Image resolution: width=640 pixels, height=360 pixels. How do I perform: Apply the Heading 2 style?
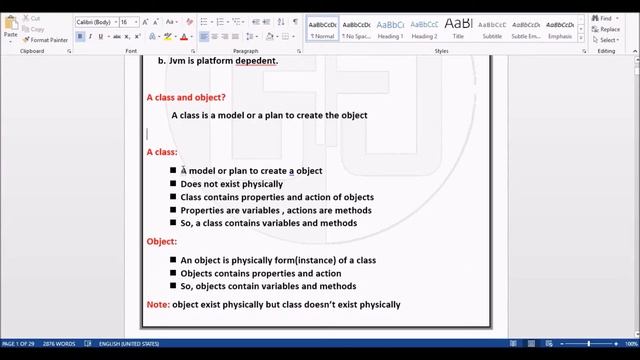pyautogui.click(x=424, y=29)
